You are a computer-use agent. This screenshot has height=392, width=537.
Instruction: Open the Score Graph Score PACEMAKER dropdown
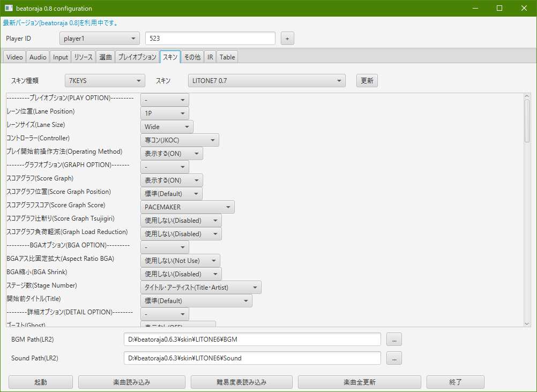pos(188,207)
